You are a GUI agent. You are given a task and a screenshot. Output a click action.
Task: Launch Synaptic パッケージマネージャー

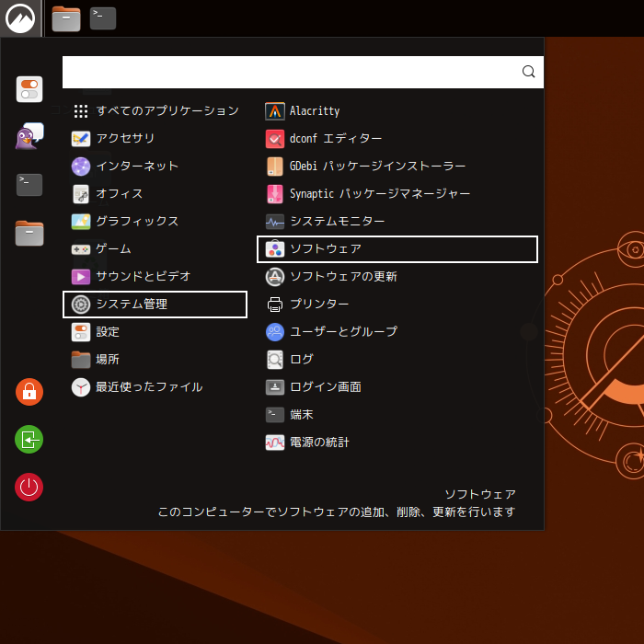(x=397, y=194)
